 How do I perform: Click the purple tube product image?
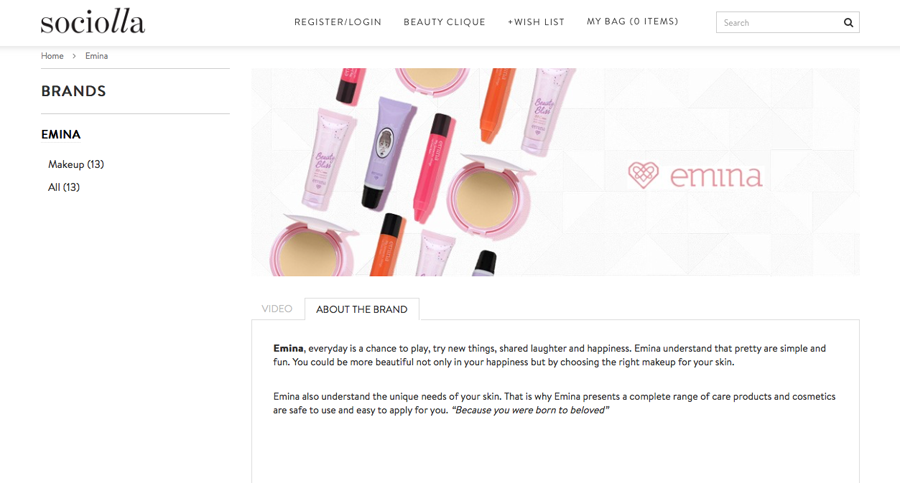tap(388, 152)
